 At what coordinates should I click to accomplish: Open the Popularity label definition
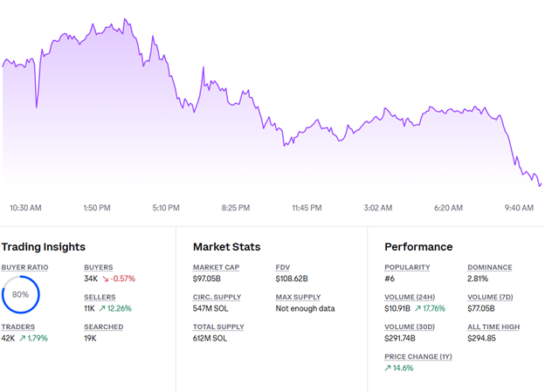(408, 267)
